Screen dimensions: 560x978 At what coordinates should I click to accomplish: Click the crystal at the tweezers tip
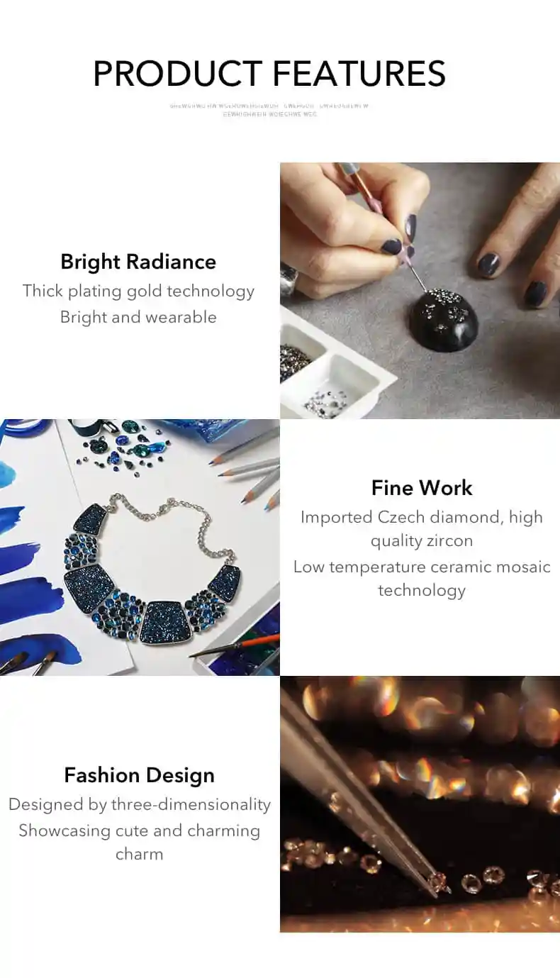[x=440, y=883]
